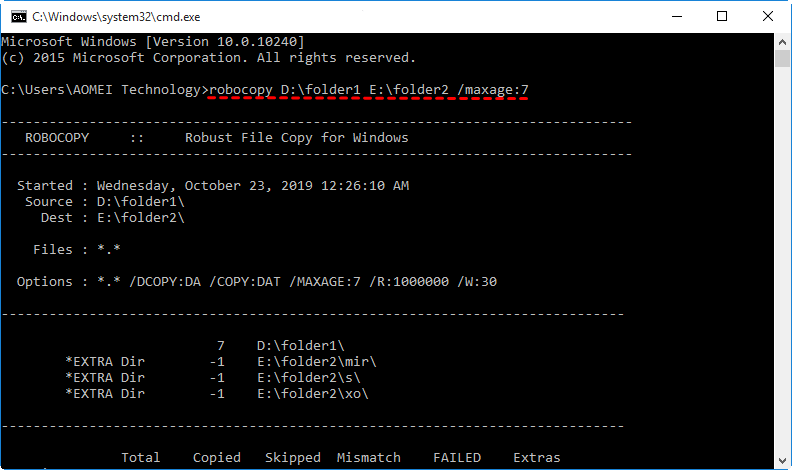792x470 pixels.
Task: Click the 'Extras' column header
Action: point(536,458)
